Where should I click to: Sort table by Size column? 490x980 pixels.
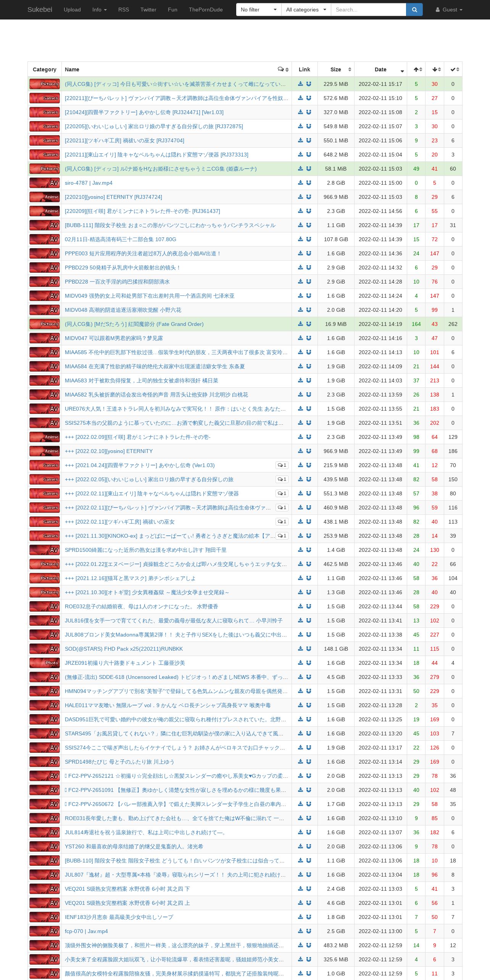pyautogui.click(x=336, y=69)
